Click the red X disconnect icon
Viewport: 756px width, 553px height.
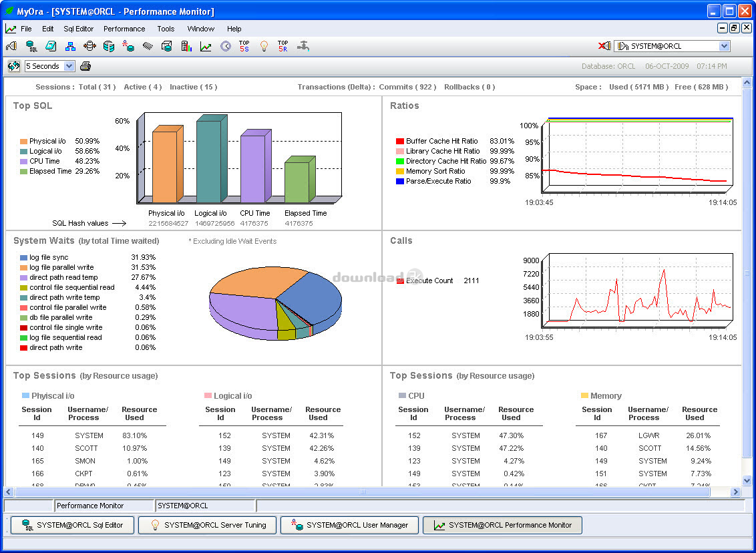(x=604, y=46)
